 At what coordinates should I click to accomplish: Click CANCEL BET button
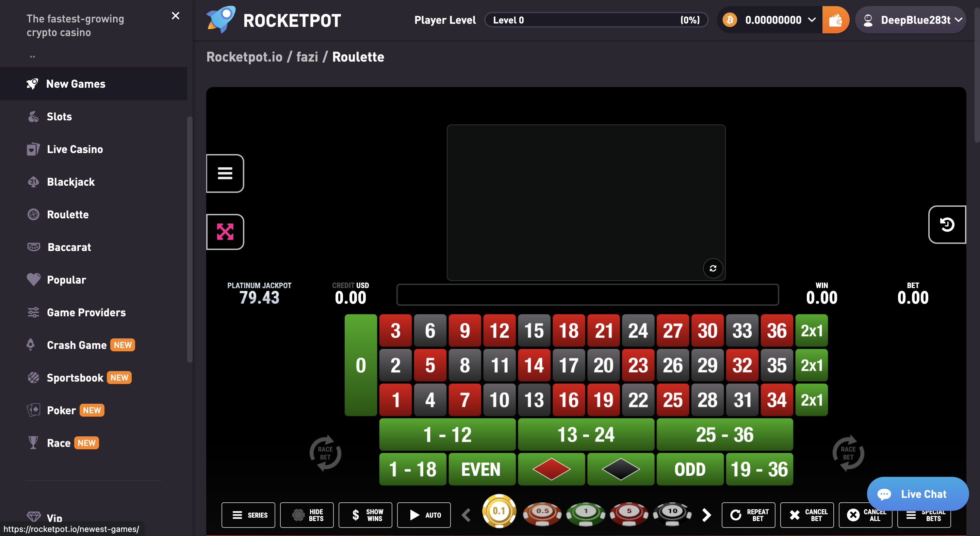[x=807, y=515]
